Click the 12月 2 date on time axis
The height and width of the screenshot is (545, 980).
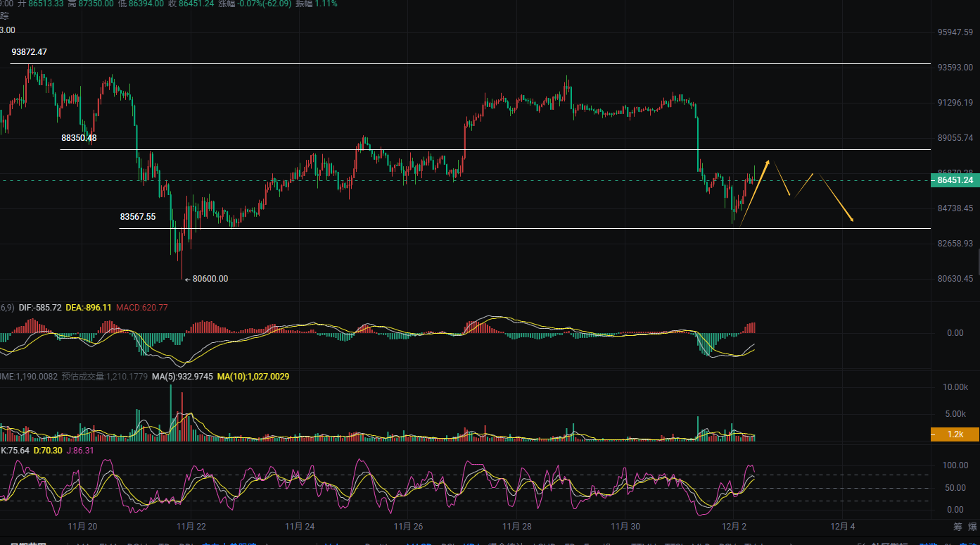tap(734, 526)
